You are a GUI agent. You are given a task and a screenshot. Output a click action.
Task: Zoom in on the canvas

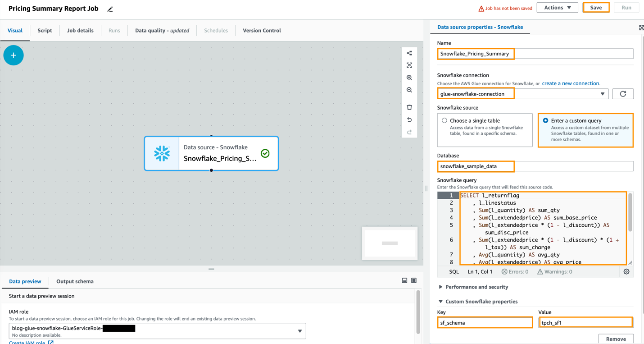click(409, 78)
